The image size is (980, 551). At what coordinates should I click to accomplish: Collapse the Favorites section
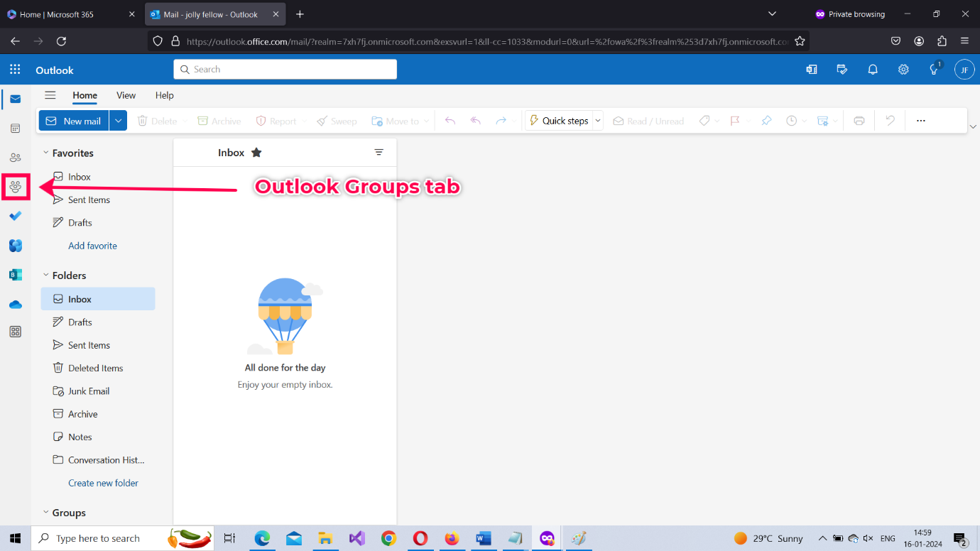click(46, 153)
